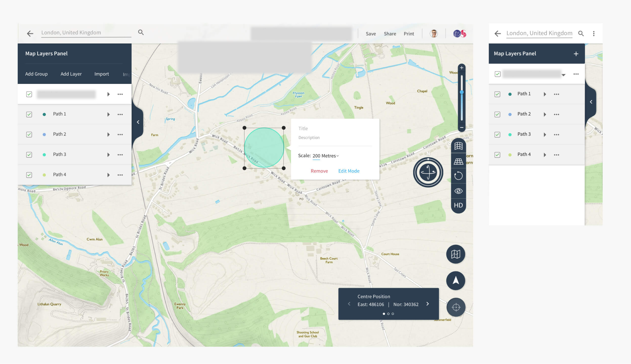Viewport: 631px width, 364px height.
Task: Uncheck the Path 1 checkbox in left panel
Action: 29,114
